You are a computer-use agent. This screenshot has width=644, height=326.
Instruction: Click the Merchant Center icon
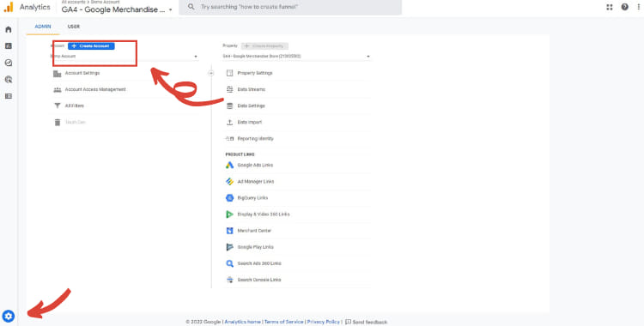click(x=229, y=231)
